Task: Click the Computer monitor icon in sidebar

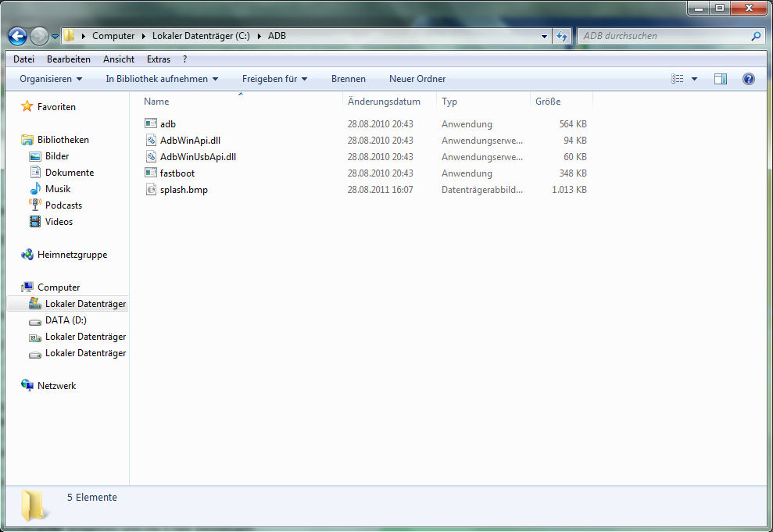Action: pos(27,287)
